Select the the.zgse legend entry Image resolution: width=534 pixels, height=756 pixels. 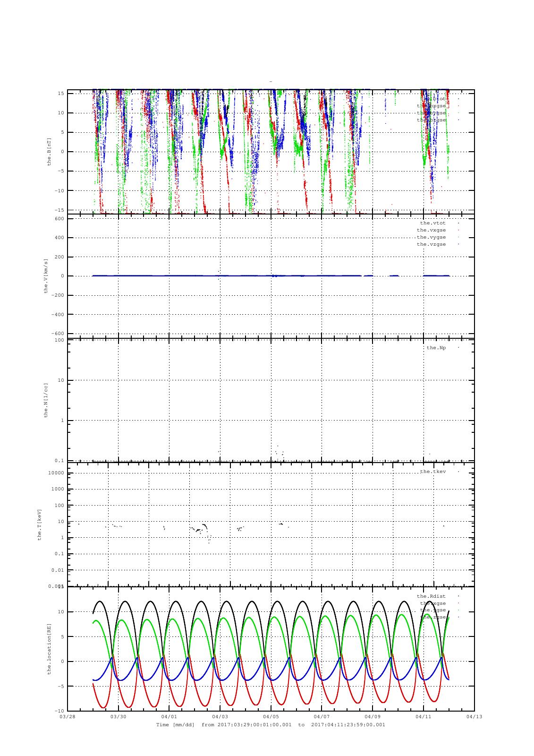[432, 617]
